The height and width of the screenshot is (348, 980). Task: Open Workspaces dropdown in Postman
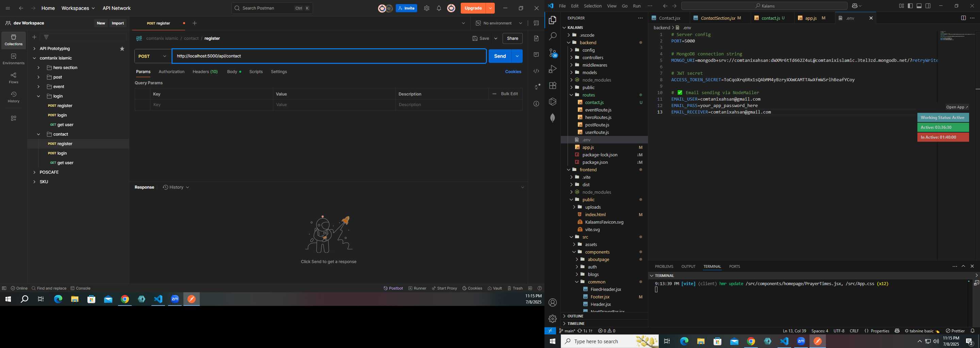[x=78, y=8]
